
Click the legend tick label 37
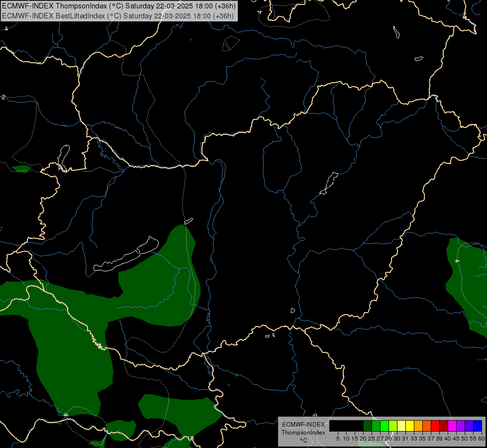pos(431,439)
